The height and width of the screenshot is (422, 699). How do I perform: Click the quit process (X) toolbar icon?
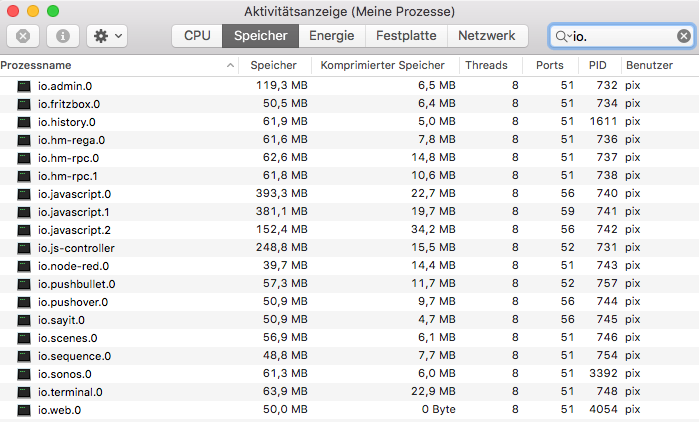(23, 36)
